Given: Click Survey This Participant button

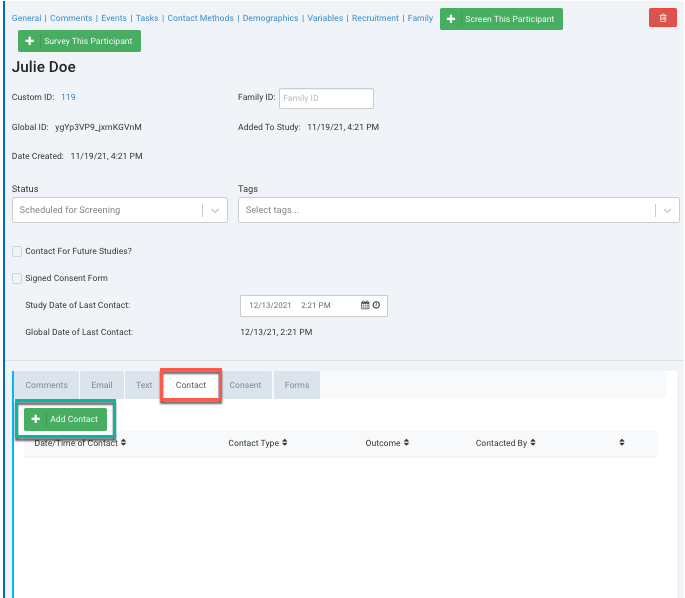Looking at the screenshot, I should (79, 41).
